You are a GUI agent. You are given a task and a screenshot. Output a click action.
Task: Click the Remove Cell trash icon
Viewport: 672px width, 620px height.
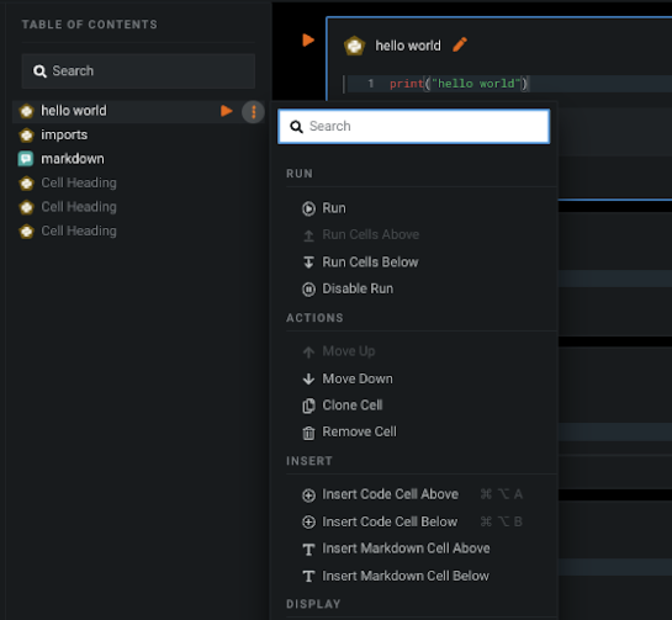(309, 433)
